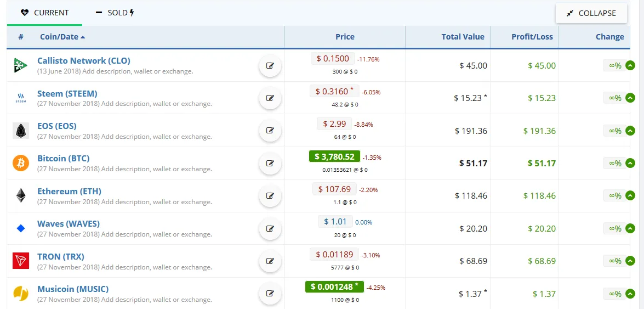Click the Bitcoin orange logo
Screen dimensions: 644x309
click(x=20, y=164)
